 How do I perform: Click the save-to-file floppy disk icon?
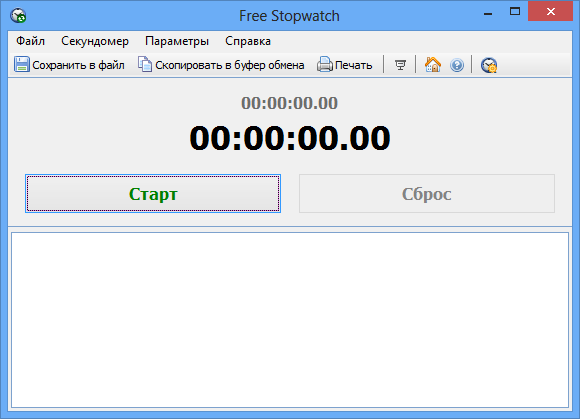pos(22,64)
